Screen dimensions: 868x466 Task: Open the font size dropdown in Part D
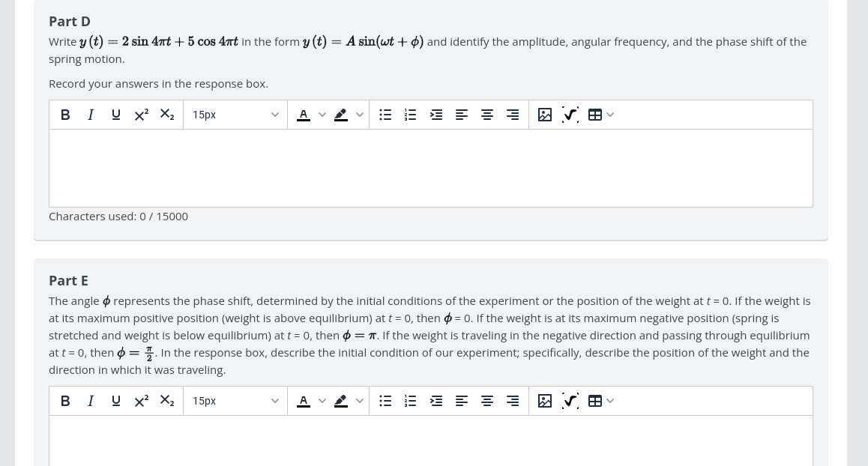[x=235, y=115]
